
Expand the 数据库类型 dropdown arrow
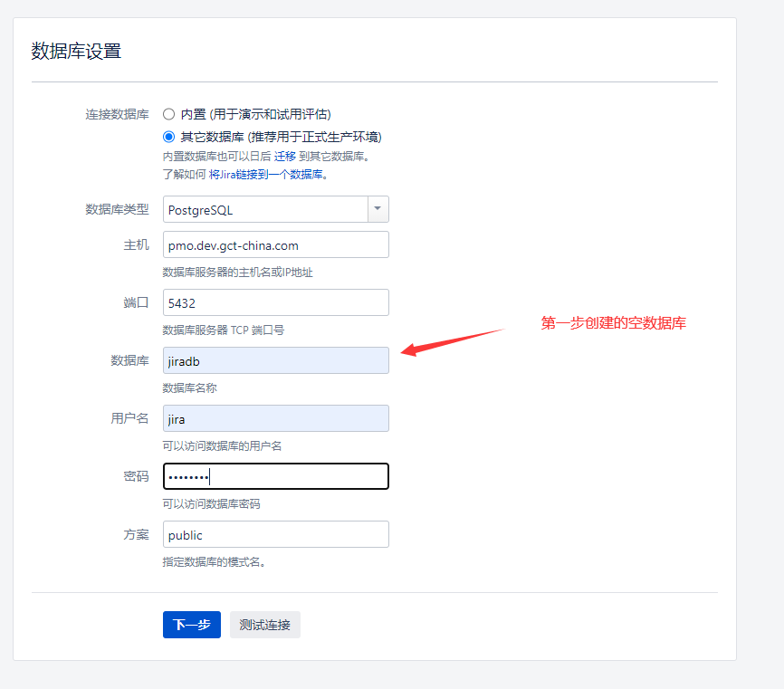click(x=378, y=209)
